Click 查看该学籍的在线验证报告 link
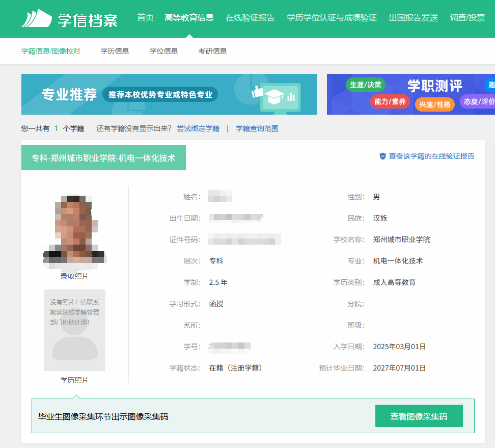Screen dimensions: 495x448 431,156
